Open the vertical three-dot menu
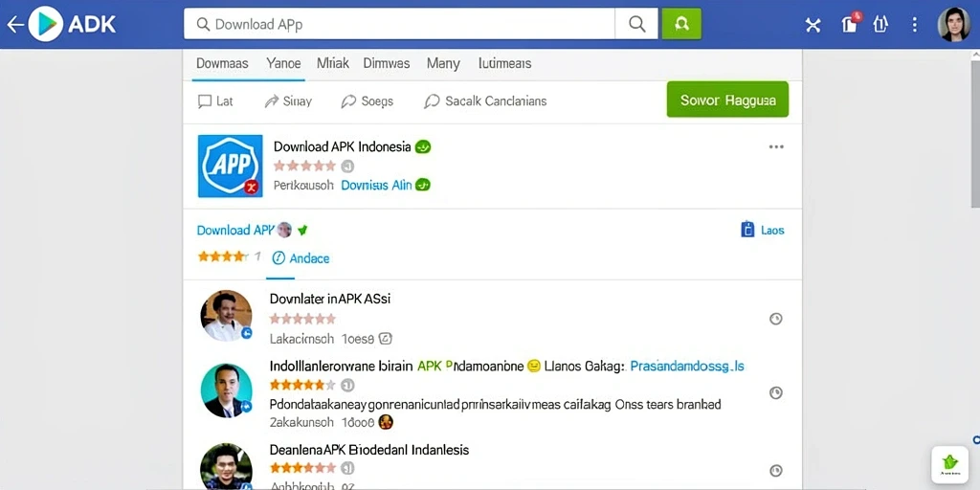Screen dimensions: 980x490 coord(914,24)
